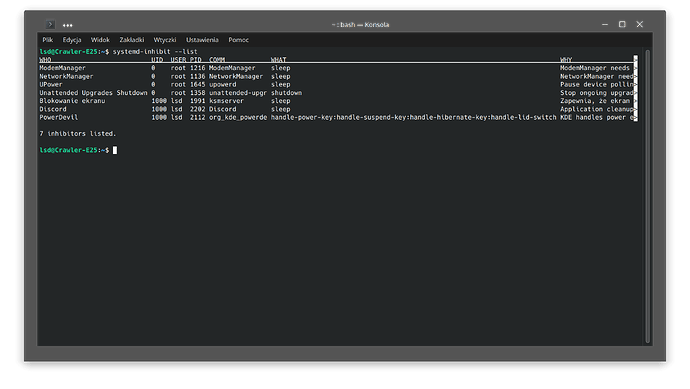Maximize the Konsola window
This screenshot has height=389, width=690.
point(622,24)
